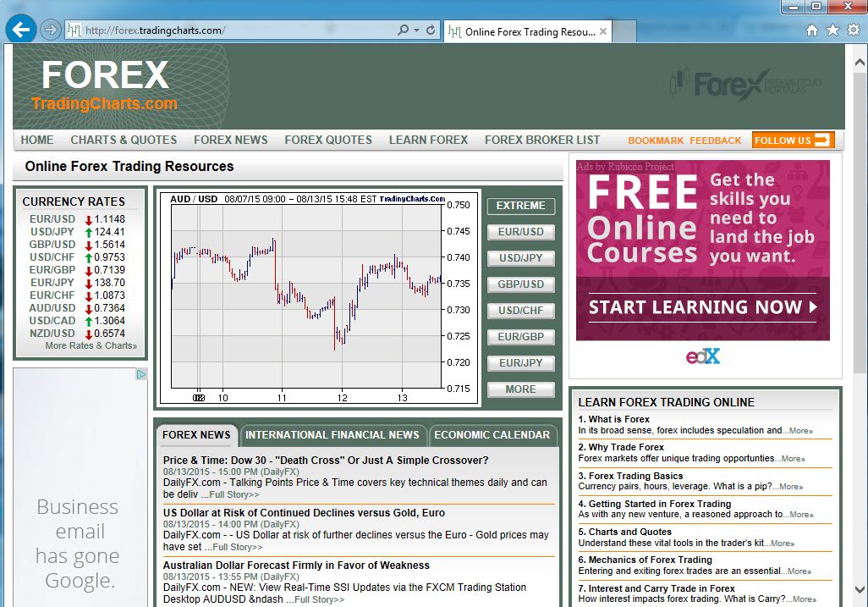868x607 pixels.
Task: Open FOREX QUOTES menu
Action: click(328, 141)
